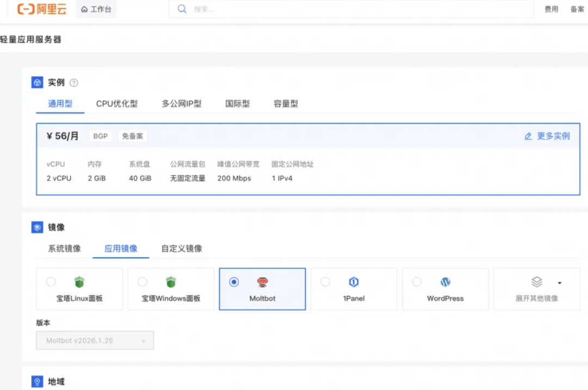588x390 pixels.
Task: Click the 1Panel logo icon
Action: [x=354, y=282]
